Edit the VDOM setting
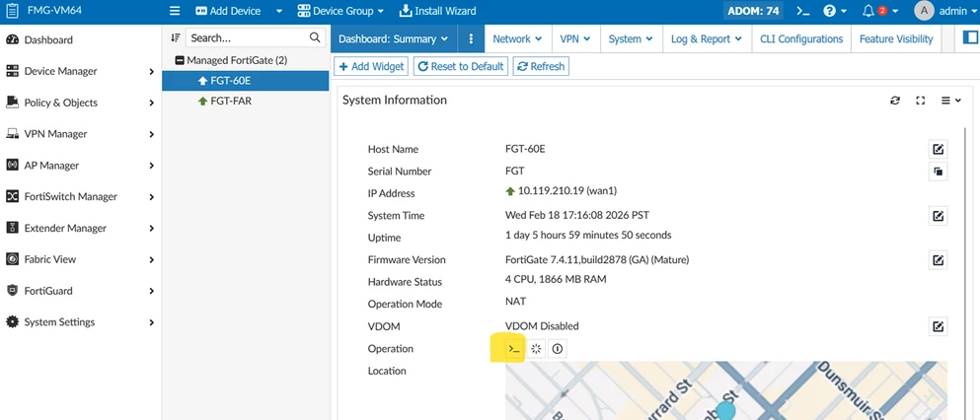The image size is (980, 420). (938, 326)
